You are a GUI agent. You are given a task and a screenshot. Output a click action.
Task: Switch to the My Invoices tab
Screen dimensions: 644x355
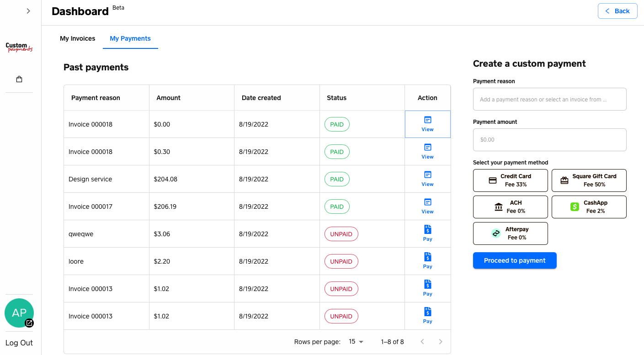coord(78,38)
